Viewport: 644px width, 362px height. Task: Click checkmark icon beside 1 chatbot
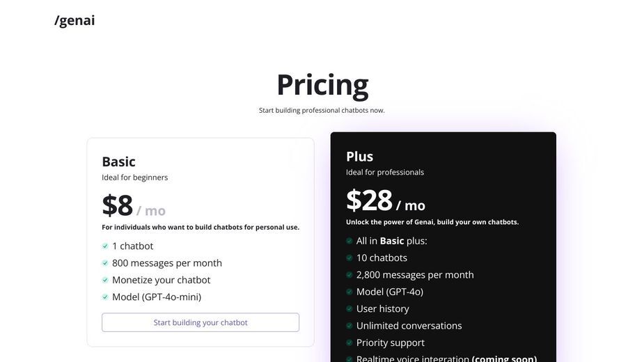105,246
